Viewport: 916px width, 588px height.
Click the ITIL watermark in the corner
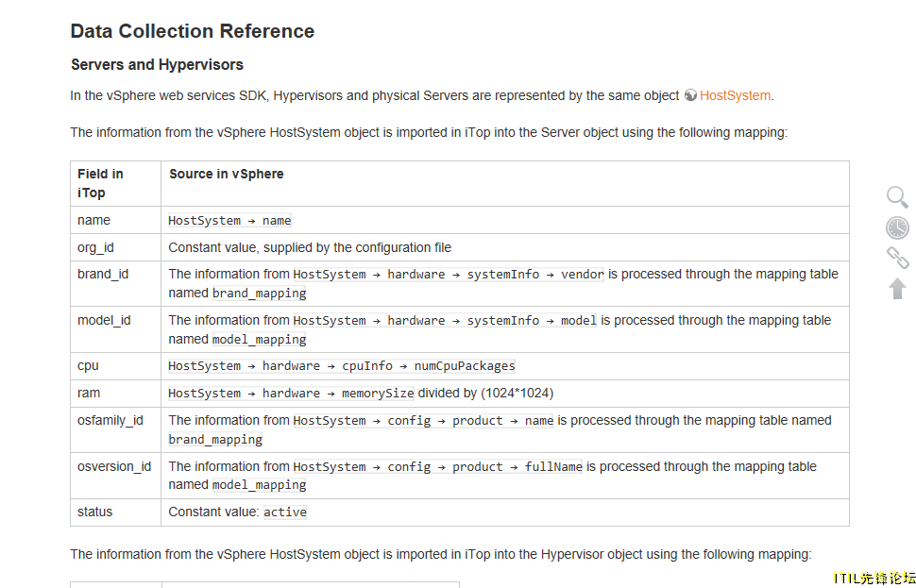tap(874, 578)
